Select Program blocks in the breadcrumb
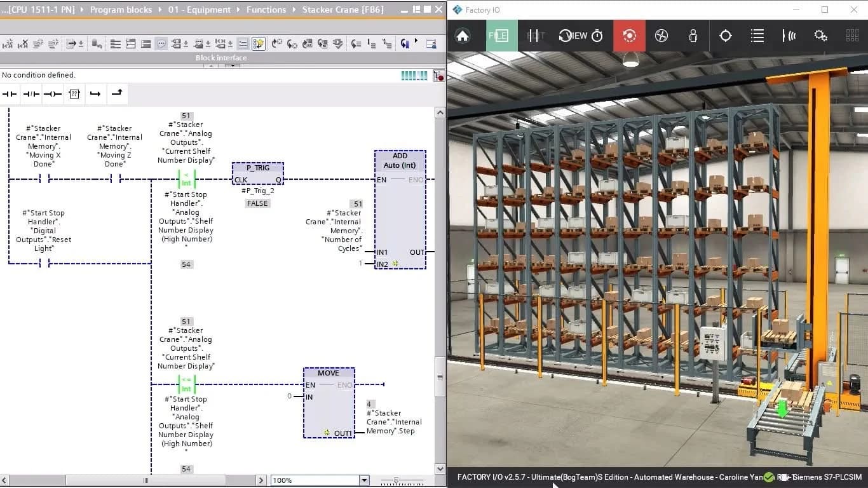 121,10
